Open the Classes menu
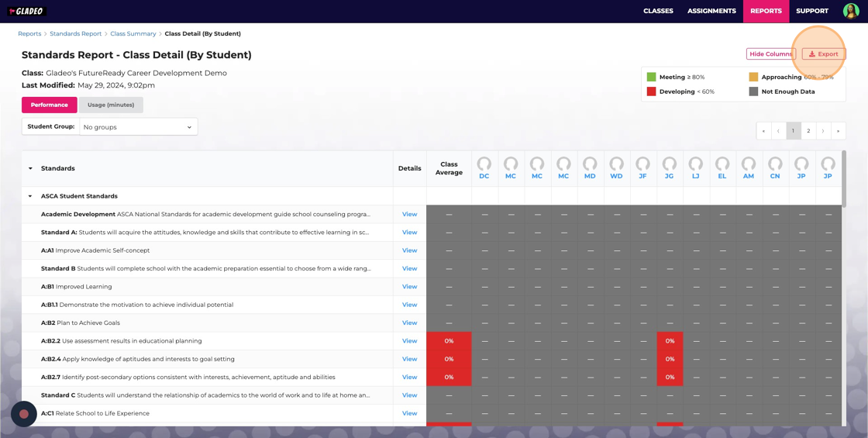The width and height of the screenshot is (868, 438). pos(658,11)
